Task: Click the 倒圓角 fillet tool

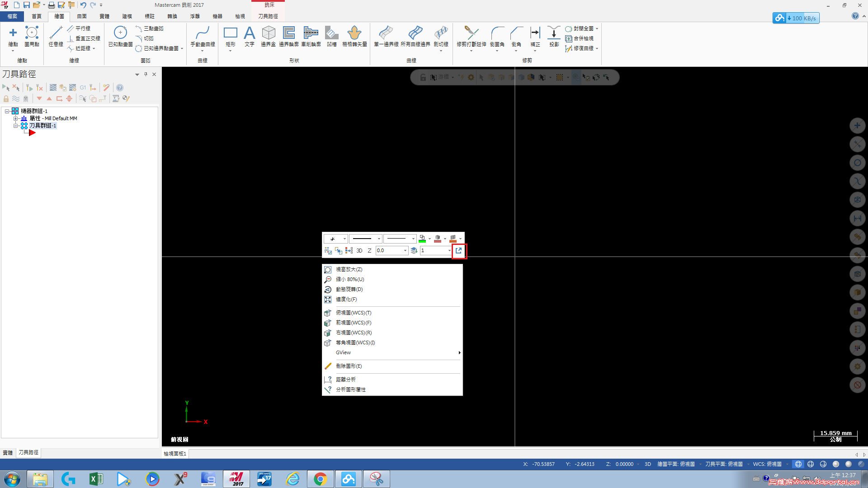Action: (497, 36)
